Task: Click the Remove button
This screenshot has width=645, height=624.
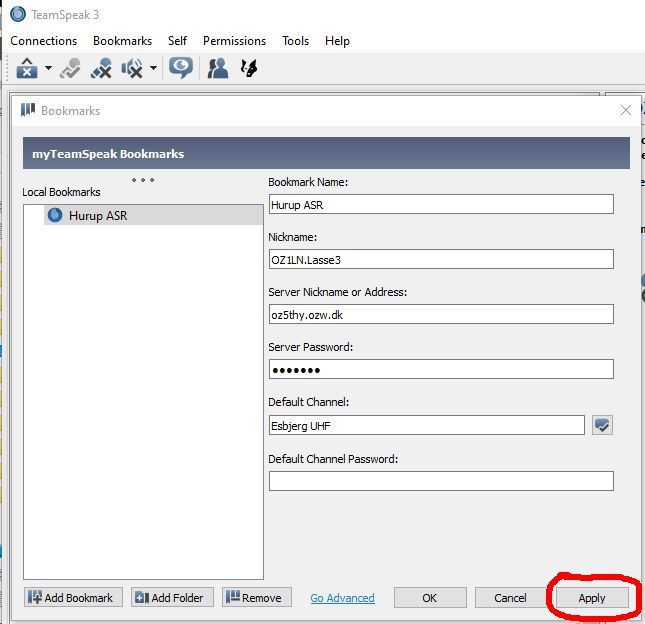Action: pos(257,597)
